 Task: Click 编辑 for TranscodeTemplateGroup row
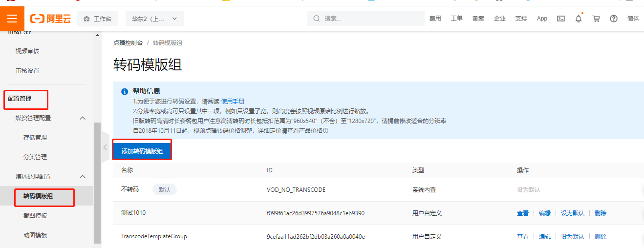tap(545, 236)
